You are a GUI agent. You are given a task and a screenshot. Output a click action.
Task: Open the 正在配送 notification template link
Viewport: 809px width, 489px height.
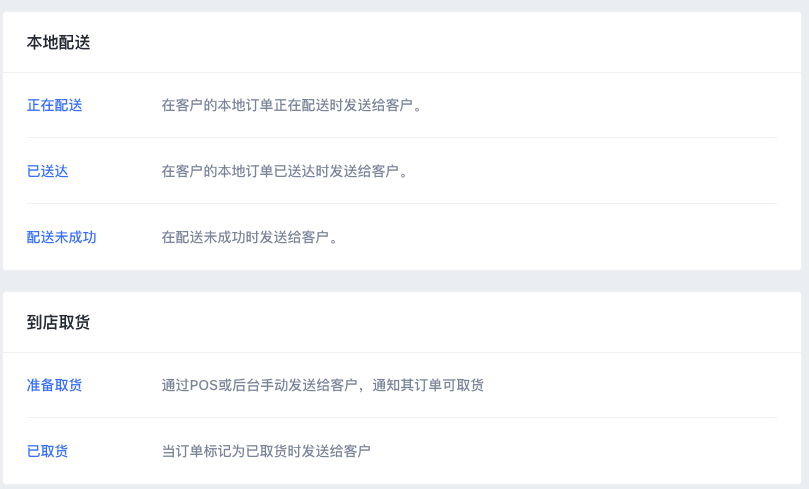coord(55,105)
